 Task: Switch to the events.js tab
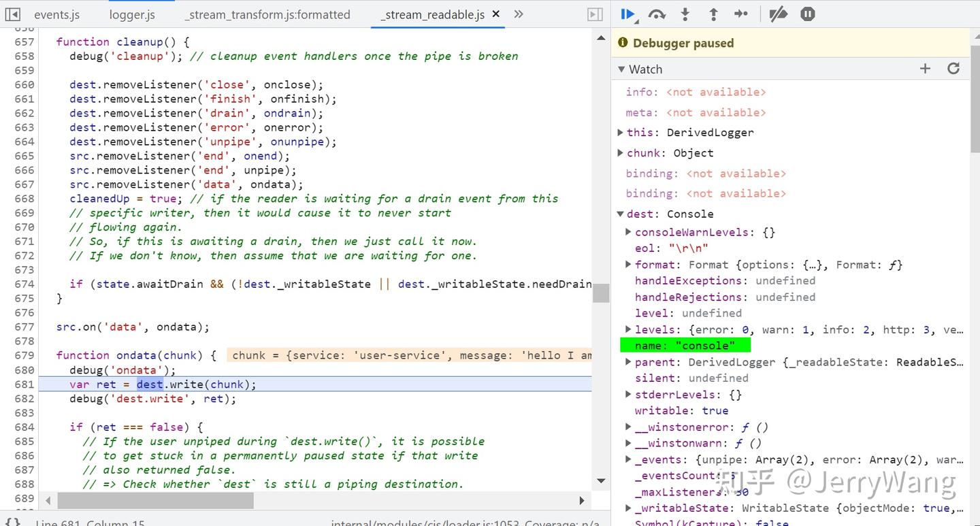click(x=57, y=14)
